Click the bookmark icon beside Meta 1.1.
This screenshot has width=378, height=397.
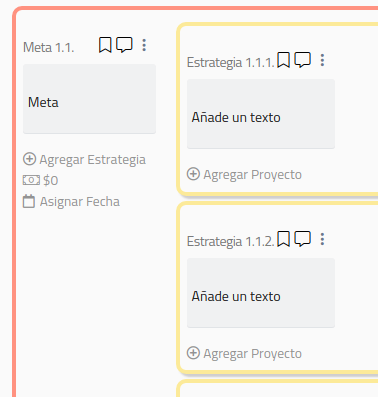click(105, 45)
